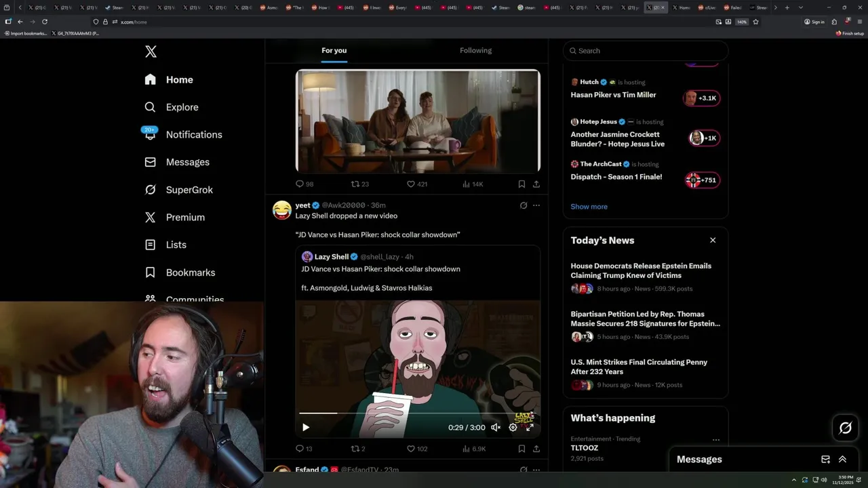Switch to the Following tab
The height and width of the screenshot is (488, 868).
pyautogui.click(x=475, y=50)
